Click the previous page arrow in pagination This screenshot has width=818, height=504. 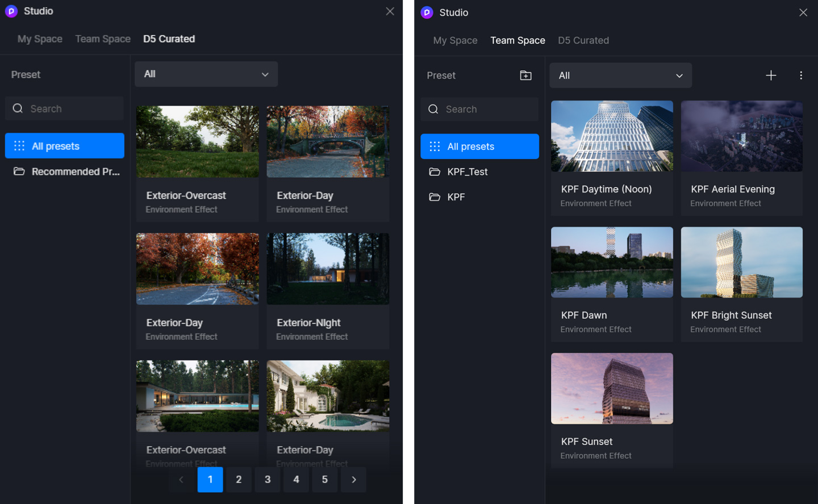(181, 480)
